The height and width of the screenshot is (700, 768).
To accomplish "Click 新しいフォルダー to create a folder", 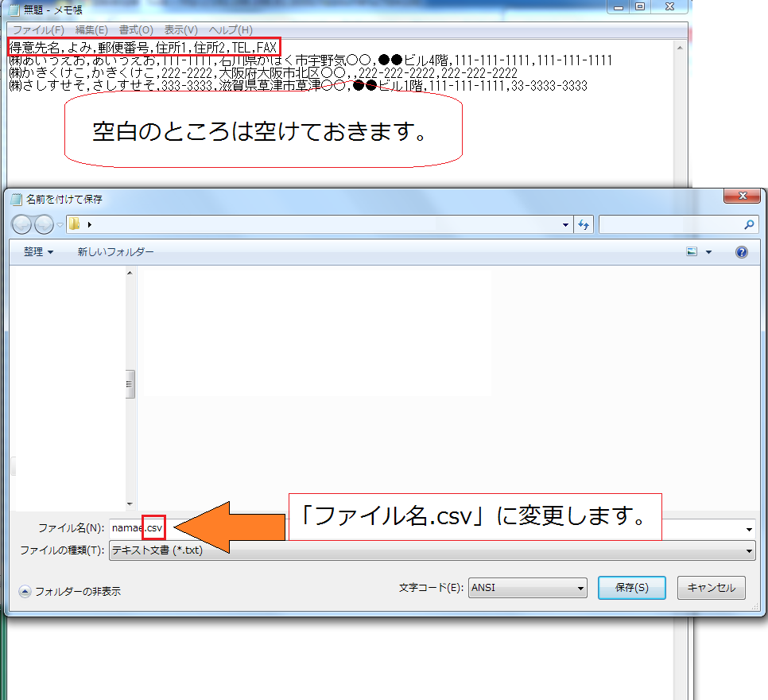I will pos(115,252).
